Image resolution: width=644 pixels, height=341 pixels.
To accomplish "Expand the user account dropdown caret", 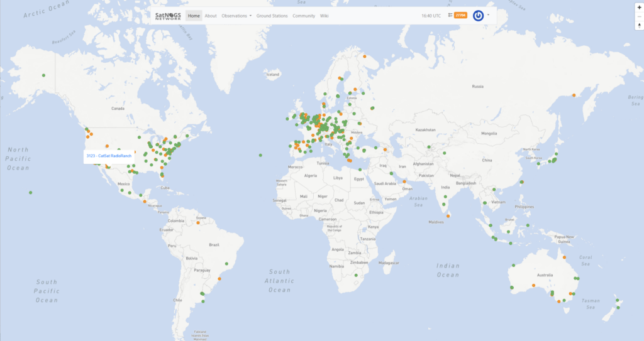I will pyautogui.click(x=488, y=14).
